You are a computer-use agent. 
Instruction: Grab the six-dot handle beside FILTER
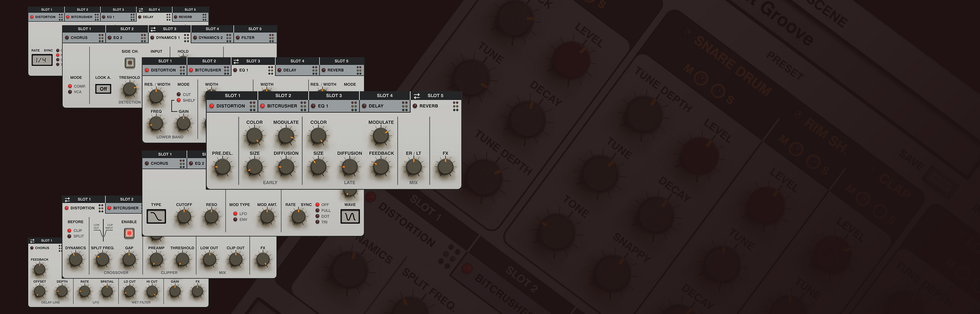pyautogui.click(x=271, y=38)
